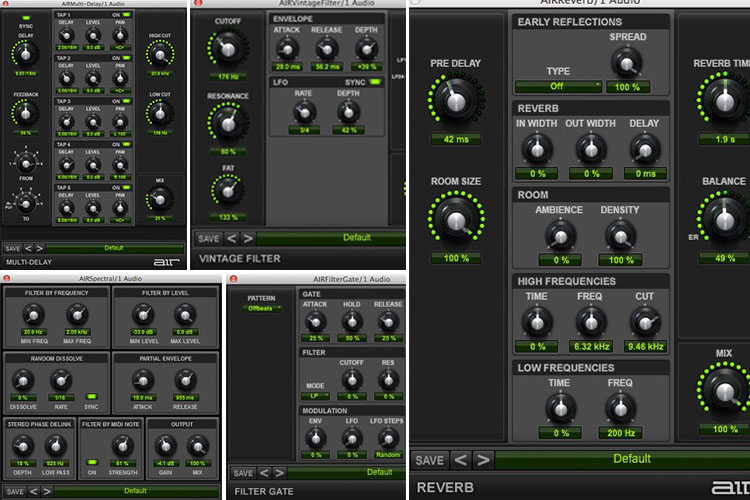The image size is (750, 500).
Task: Click the 9.46 kHz CUT value field
Action: pos(645,346)
